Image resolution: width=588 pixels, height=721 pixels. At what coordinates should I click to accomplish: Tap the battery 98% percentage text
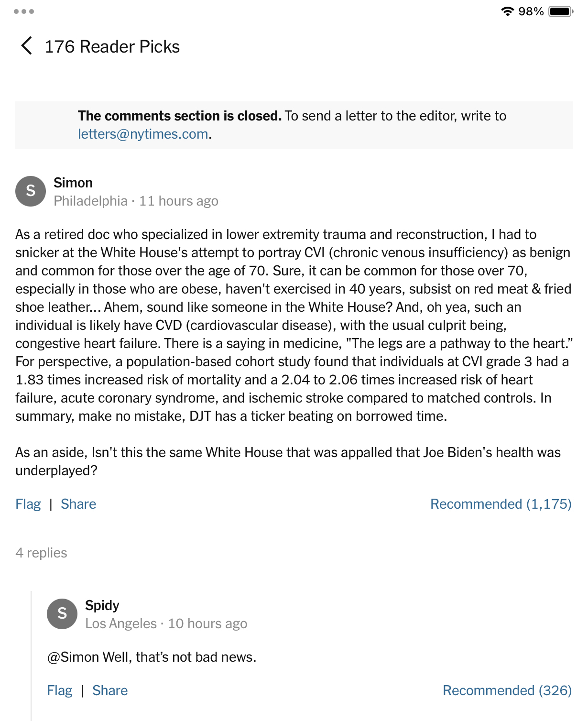tap(531, 11)
